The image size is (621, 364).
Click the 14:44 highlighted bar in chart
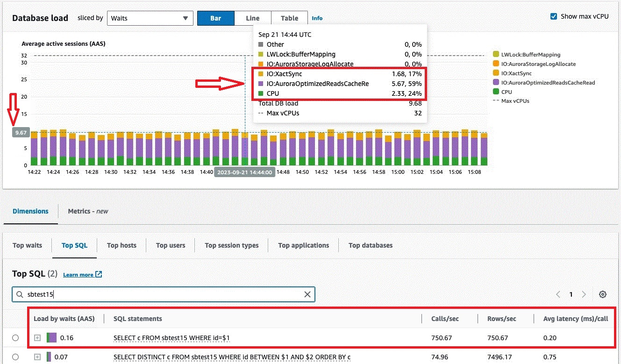(245, 149)
